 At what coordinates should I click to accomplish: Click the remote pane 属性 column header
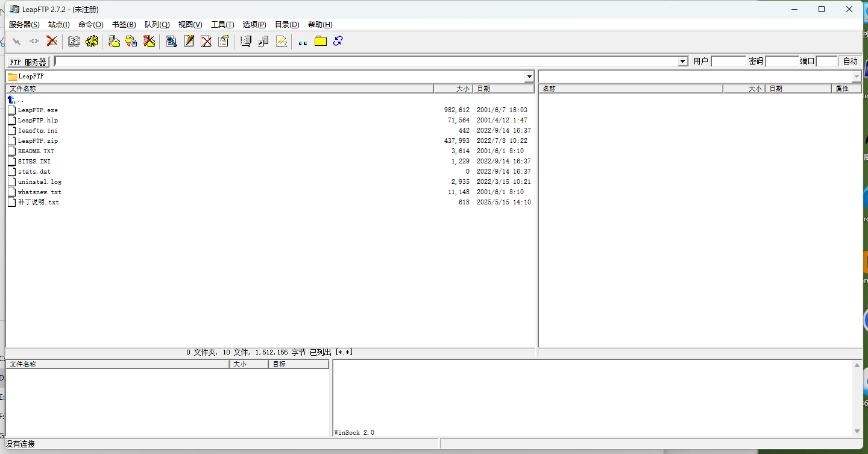point(846,89)
